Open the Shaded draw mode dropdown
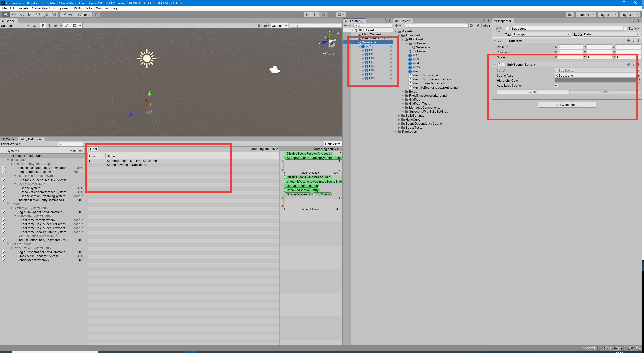 point(15,26)
